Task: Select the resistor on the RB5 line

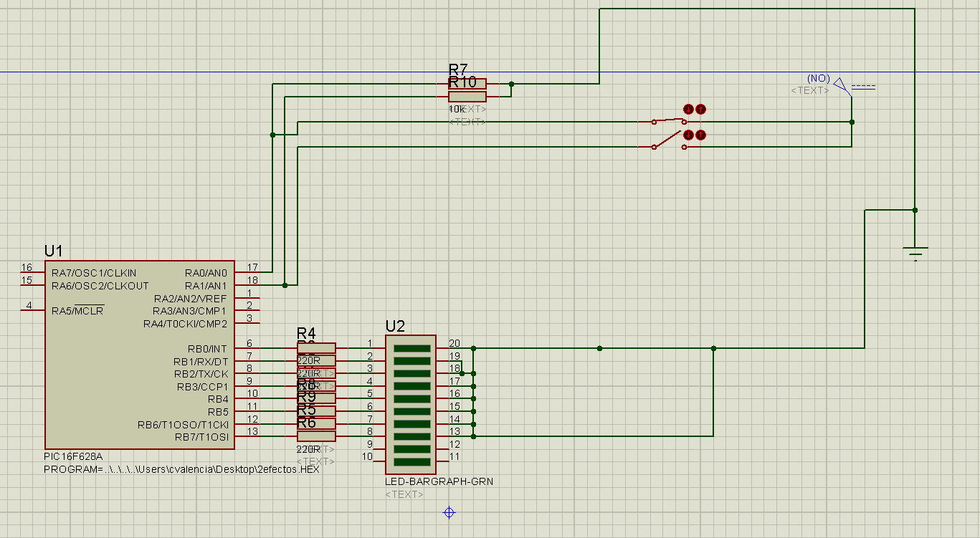Action: pyautogui.click(x=316, y=411)
